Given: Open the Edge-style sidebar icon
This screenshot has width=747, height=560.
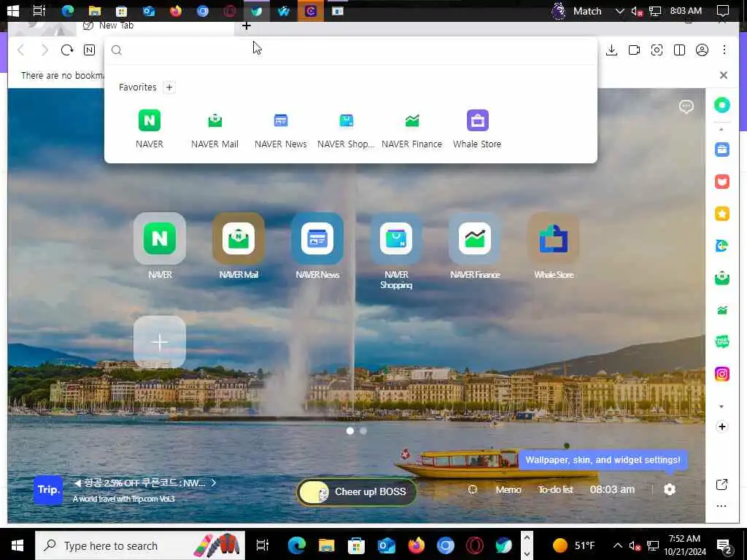Looking at the screenshot, I should [x=721, y=246].
